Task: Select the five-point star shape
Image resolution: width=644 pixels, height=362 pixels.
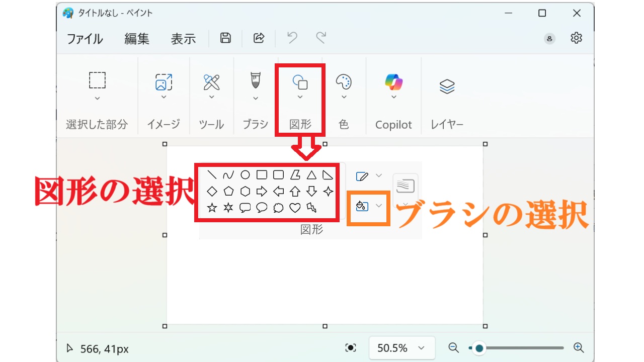Action: pos(212,208)
